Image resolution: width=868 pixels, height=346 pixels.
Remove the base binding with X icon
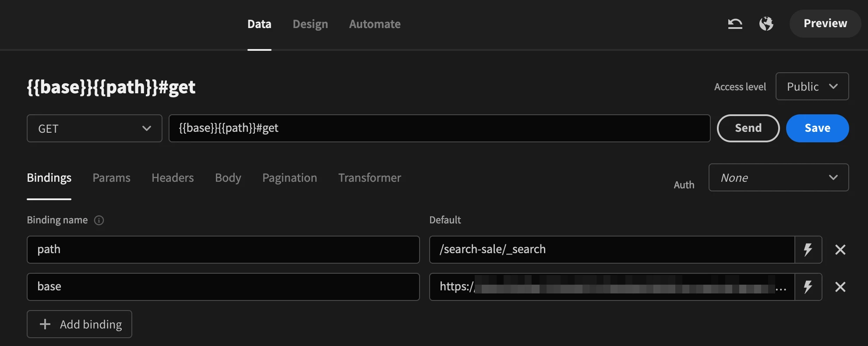coord(840,287)
